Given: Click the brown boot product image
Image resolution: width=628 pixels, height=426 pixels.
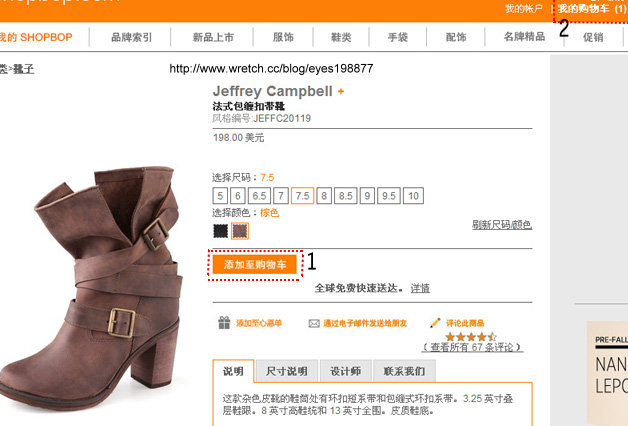Looking at the screenshot, I should click(x=92, y=286).
